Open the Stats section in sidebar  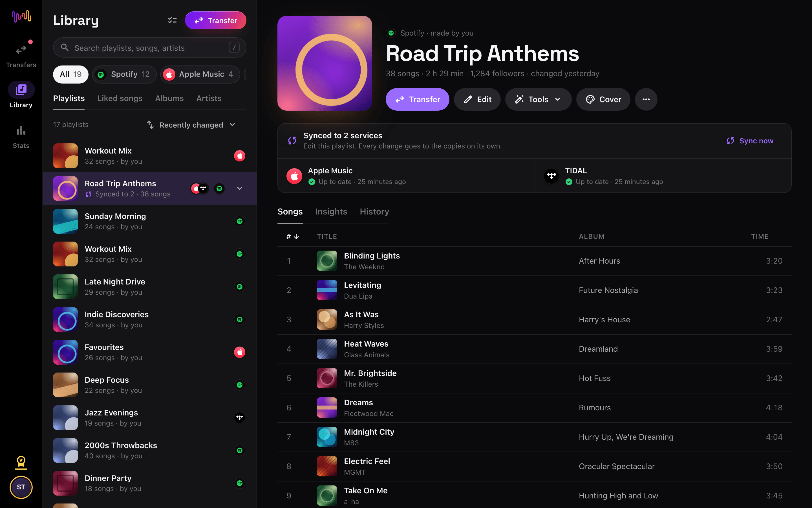21,137
